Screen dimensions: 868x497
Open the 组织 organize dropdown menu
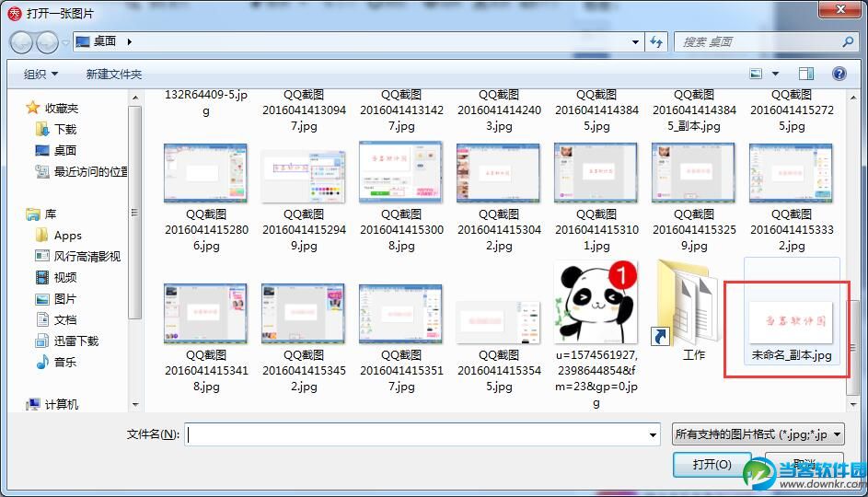41,74
